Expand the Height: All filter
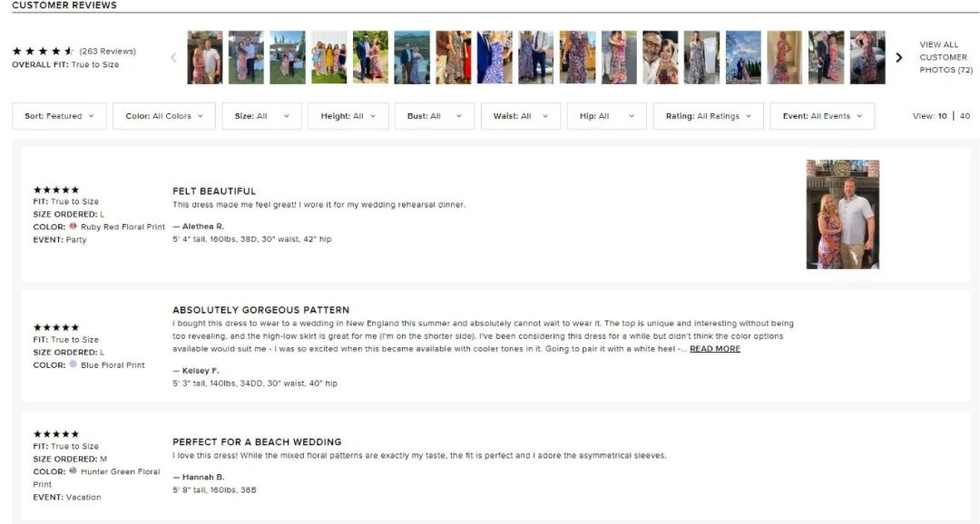The height and width of the screenshot is (524, 980). click(348, 116)
